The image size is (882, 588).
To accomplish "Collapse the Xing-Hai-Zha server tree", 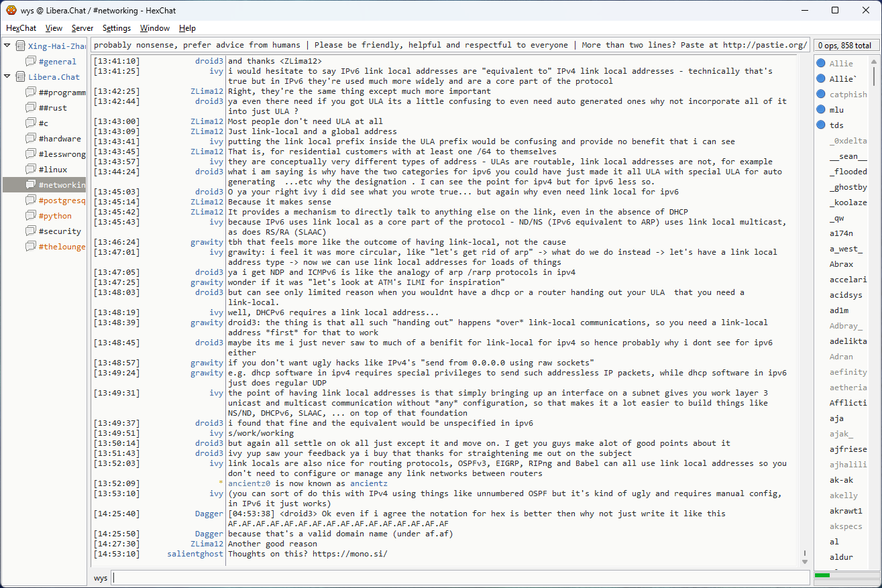I will [7, 46].
